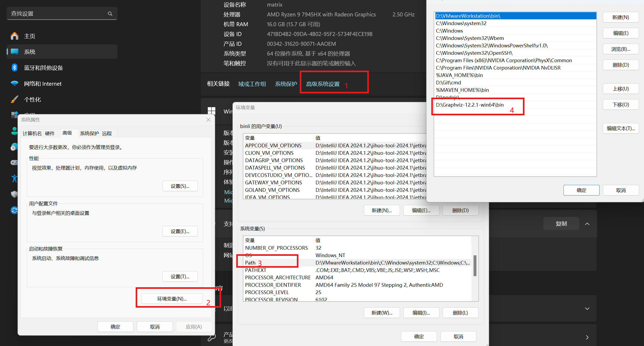
Task: Click 删除(D) in path editor
Action: pyautogui.click(x=621, y=65)
